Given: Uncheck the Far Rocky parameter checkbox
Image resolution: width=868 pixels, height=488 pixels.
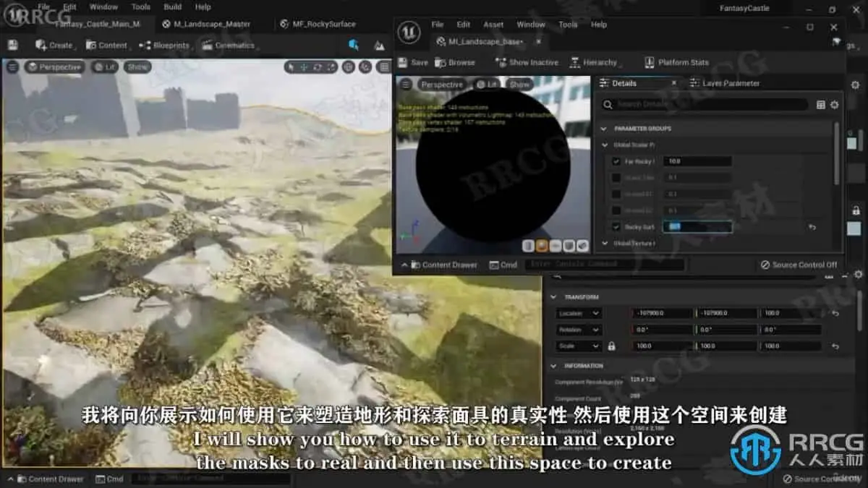Looking at the screenshot, I should coord(616,161).
